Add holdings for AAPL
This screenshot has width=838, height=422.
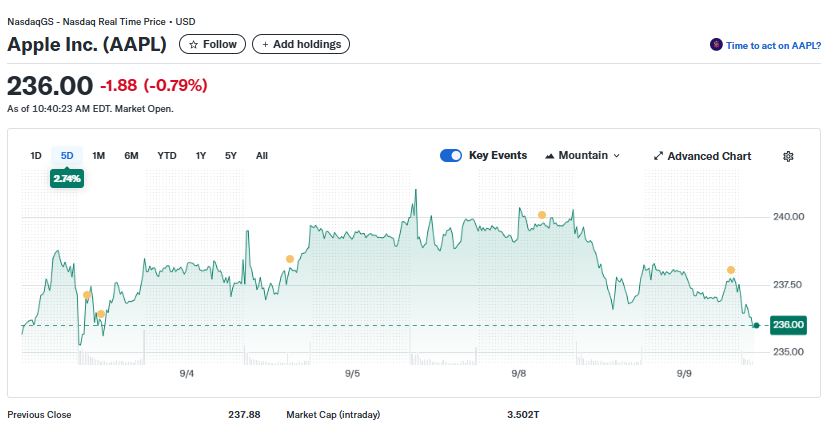301,44
